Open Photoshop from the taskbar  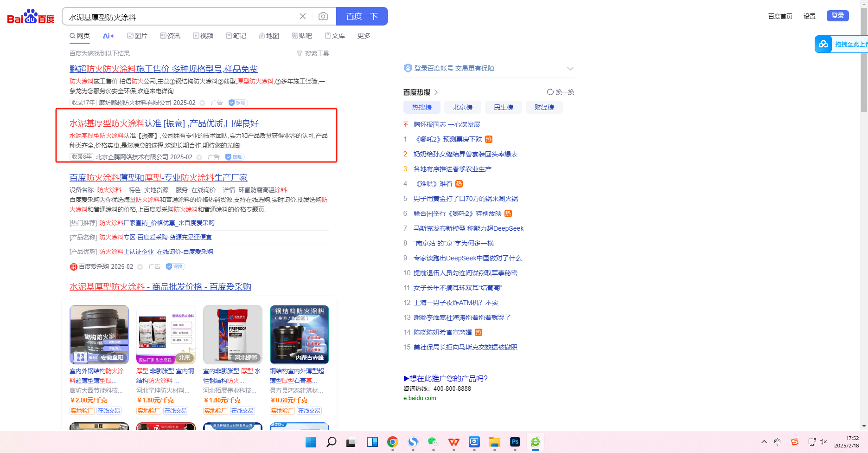tap(515, 442)
